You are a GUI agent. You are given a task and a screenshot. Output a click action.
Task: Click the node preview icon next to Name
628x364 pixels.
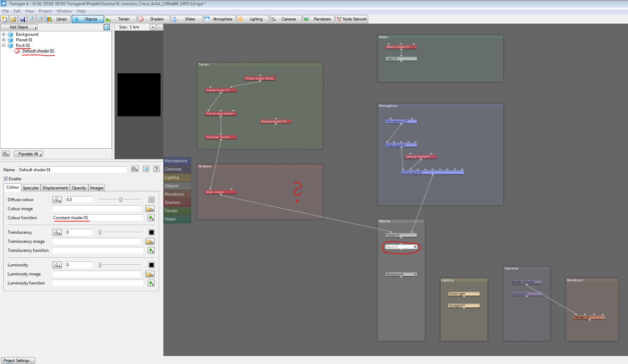coord(146,169)
